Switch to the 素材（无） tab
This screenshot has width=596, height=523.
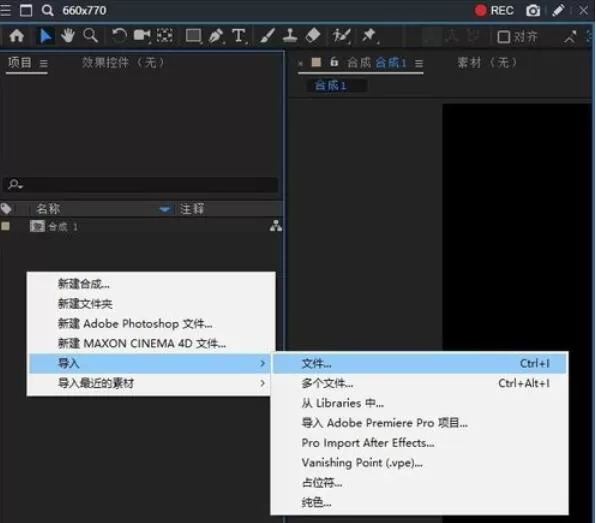pyautogui.click(x=487, y=62)
